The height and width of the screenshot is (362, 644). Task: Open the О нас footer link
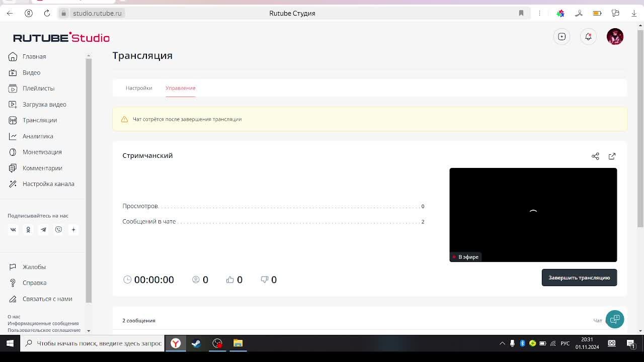14,317
